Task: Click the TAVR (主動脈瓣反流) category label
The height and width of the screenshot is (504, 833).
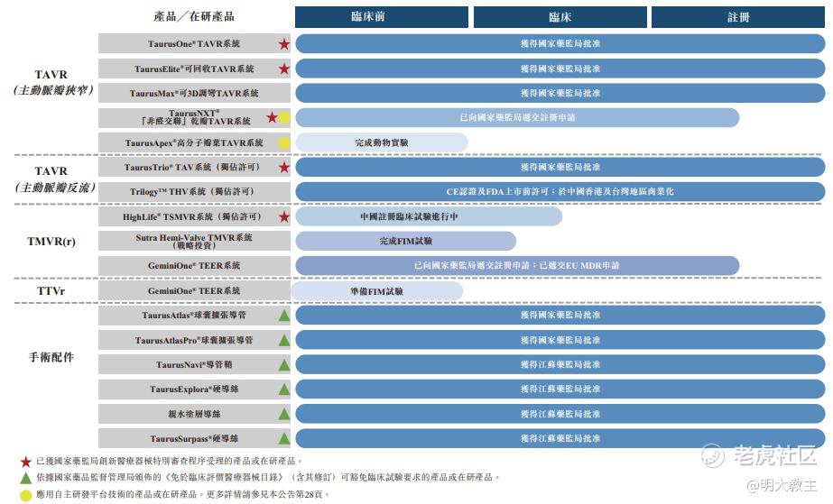Action: 53,179
